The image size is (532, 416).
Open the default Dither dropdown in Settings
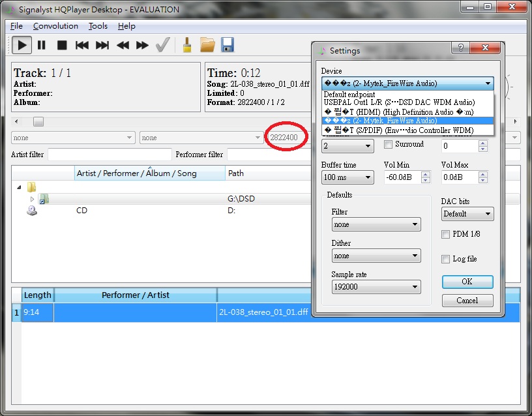click(376, 256)
